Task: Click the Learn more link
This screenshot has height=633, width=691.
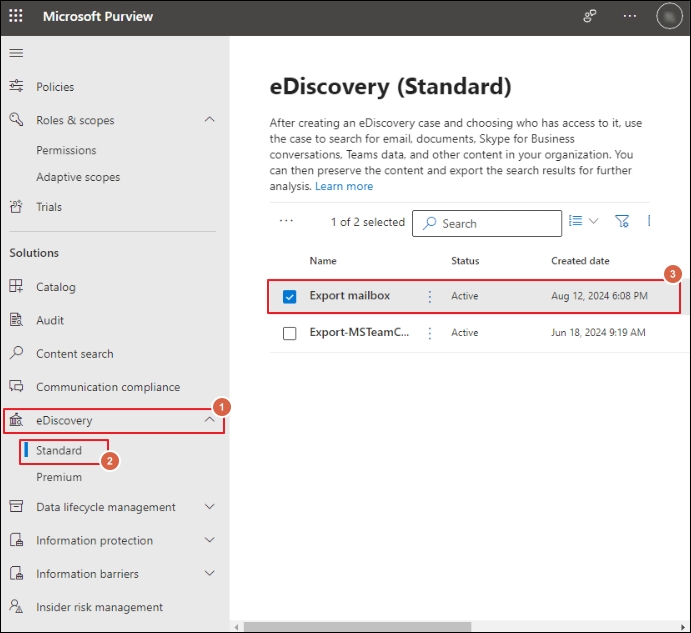Action: click(x=344, y=186)
